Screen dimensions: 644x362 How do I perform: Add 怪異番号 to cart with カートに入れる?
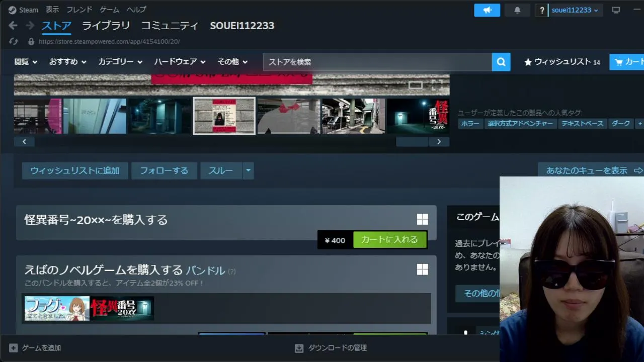click(389, 240)
